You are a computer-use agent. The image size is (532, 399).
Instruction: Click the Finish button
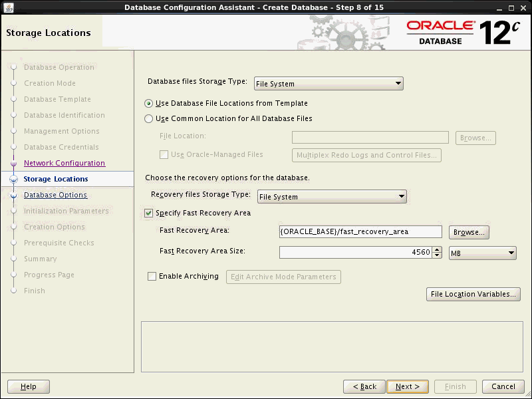tap(456, 386)
